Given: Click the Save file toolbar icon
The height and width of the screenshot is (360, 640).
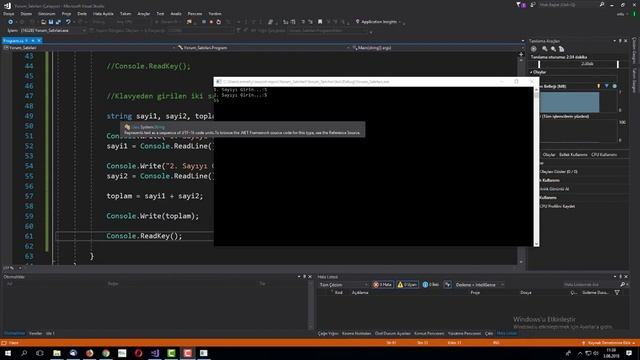Looking at the screenshot, I should coord(51,22).
